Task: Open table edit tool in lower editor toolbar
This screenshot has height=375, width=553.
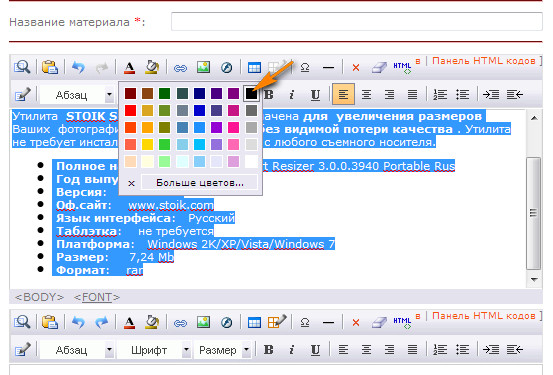Action: pos(277,321)
